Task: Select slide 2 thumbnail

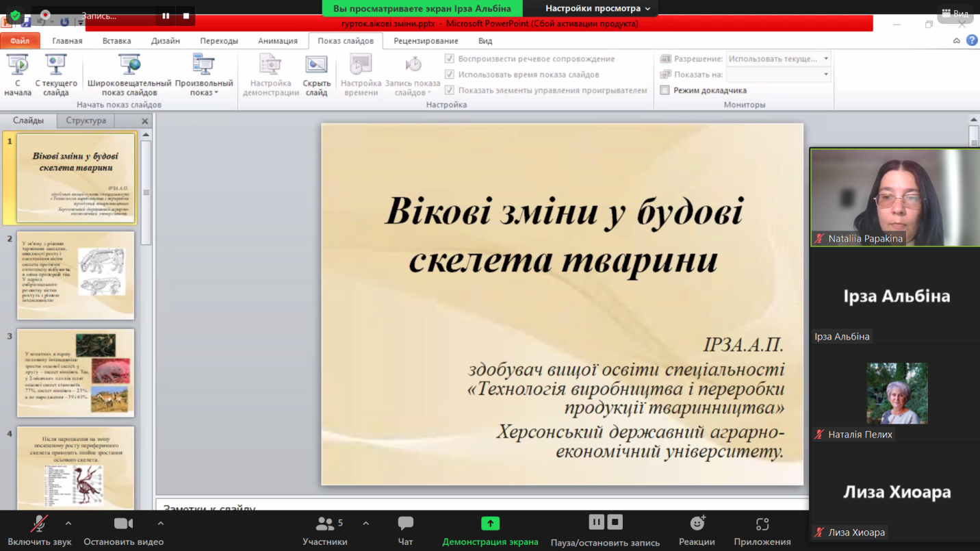Action: click(x=76, y=275)
